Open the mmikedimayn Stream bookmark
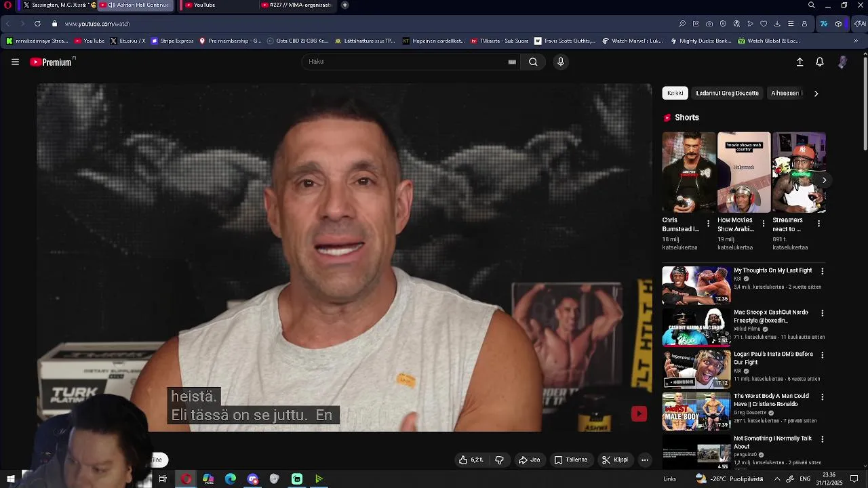This screenshot has width=868, height=488. (37, 41)
